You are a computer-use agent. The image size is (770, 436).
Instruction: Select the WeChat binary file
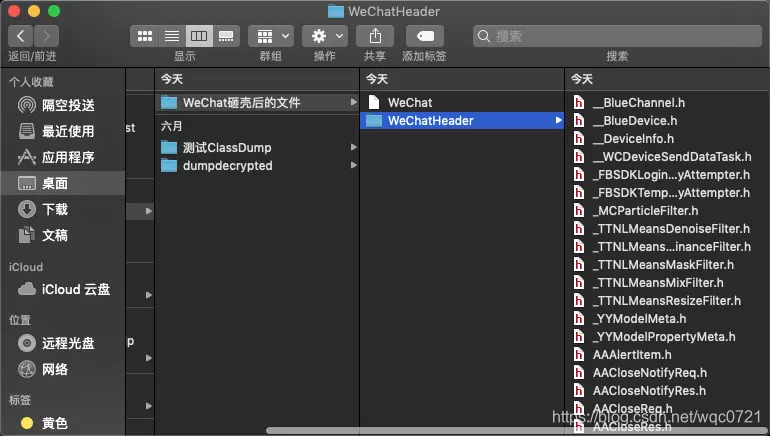(462, 103)
